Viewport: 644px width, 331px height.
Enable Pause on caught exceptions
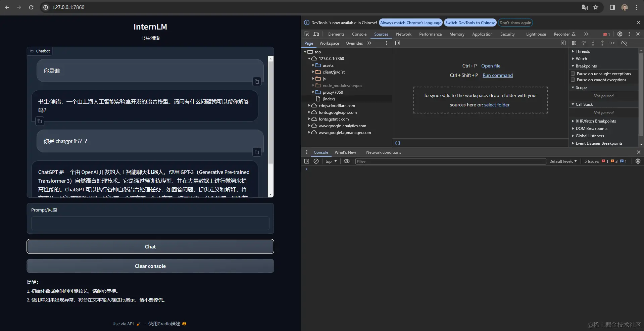tap(573, 80)
